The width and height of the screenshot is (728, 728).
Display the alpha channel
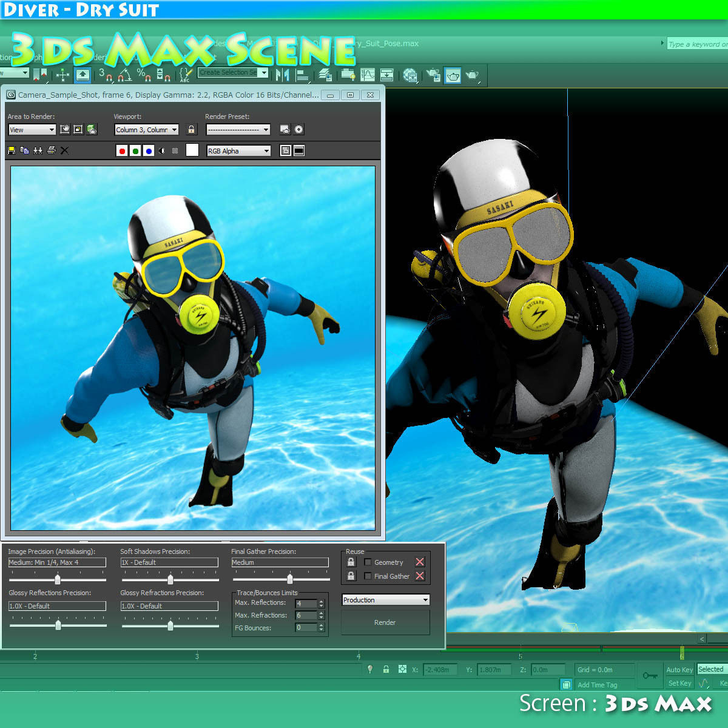(x=162, y=150)
